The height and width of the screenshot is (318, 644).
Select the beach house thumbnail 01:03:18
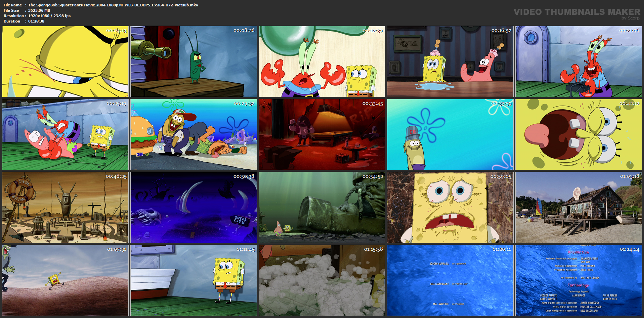point(579,207)
